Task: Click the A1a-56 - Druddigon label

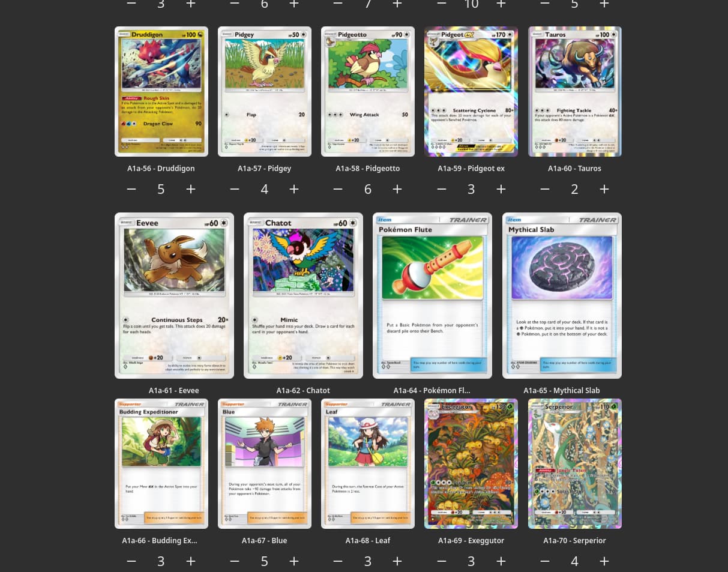Action: pos(161,169)
